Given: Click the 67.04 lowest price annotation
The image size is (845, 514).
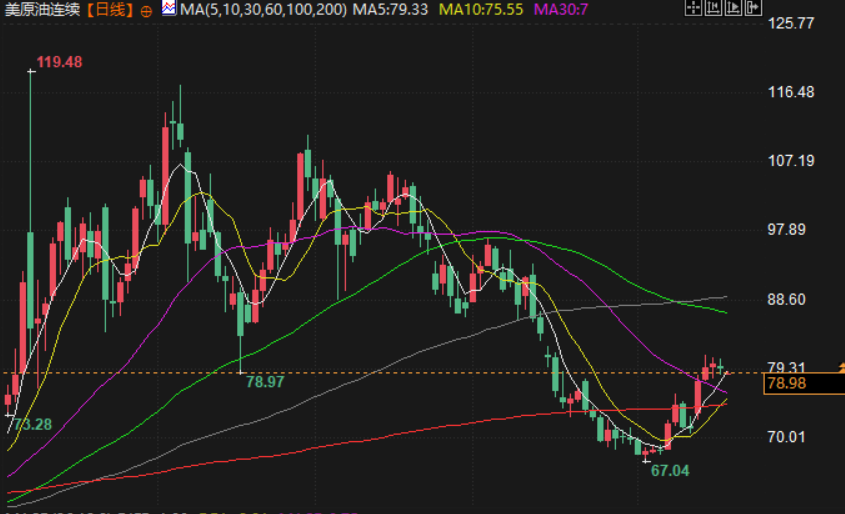Looking at the screenshot, I should pyautogui.click(x=670, y=471).
